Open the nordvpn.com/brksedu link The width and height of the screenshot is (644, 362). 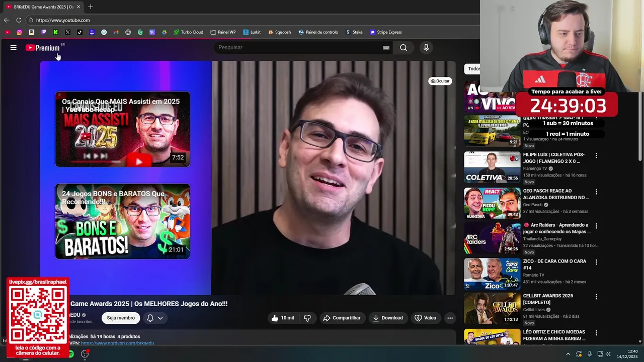click(117, 343)
